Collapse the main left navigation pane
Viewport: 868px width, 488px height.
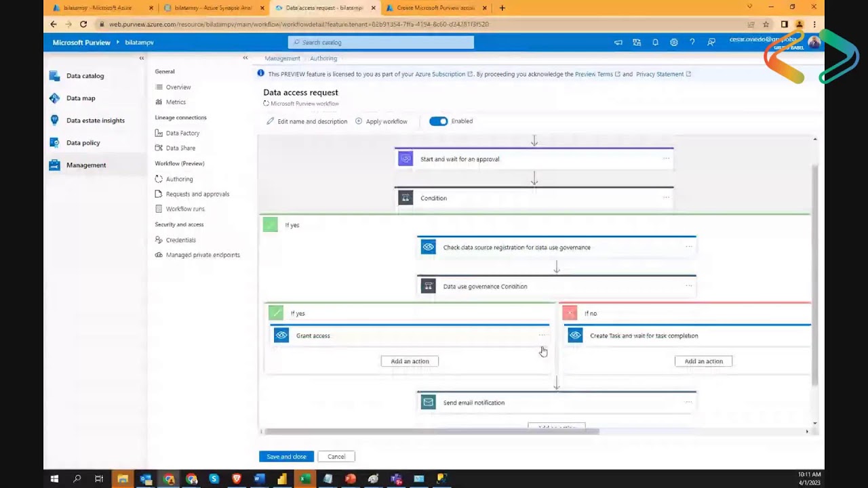[142, 58]
